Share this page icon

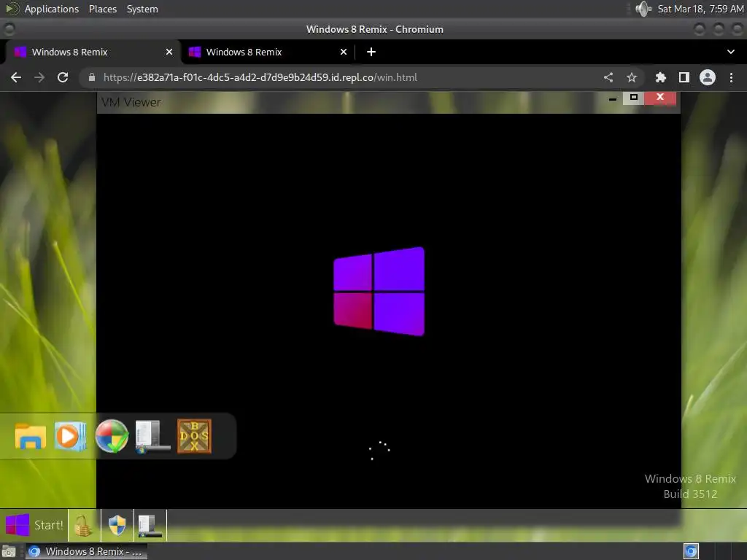608,77
